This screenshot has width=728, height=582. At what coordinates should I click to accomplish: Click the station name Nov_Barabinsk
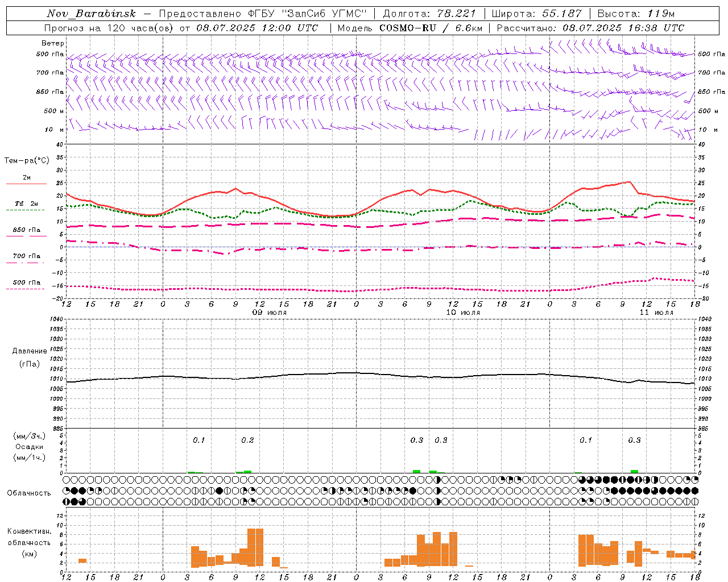coord(92,14)
